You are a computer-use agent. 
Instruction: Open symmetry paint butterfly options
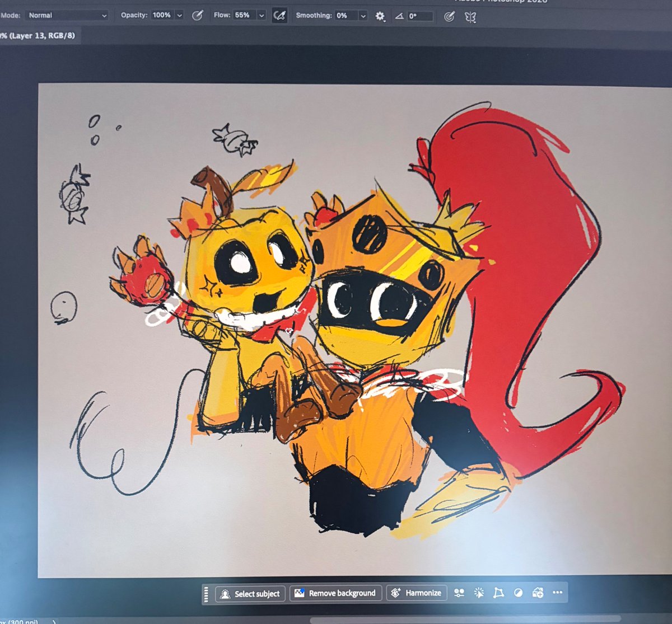[470, 17]
